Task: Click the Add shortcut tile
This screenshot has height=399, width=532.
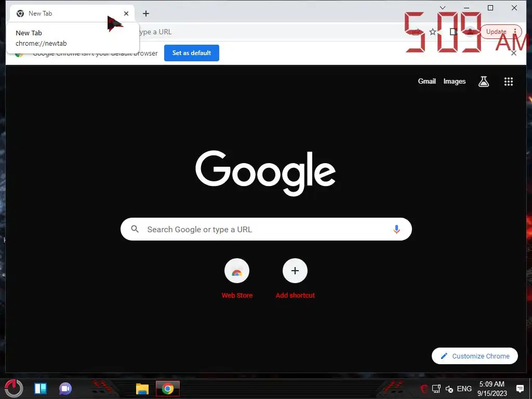Action: (x=295, y=278)
